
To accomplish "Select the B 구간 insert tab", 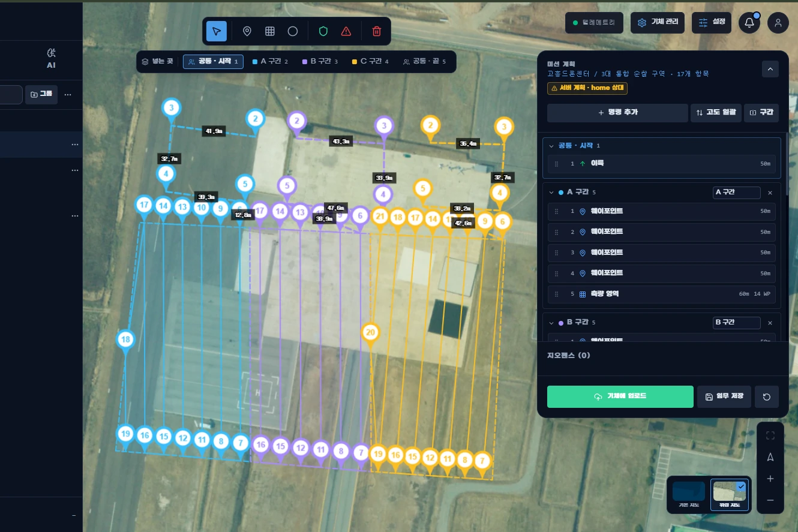I will click(320, 62).
